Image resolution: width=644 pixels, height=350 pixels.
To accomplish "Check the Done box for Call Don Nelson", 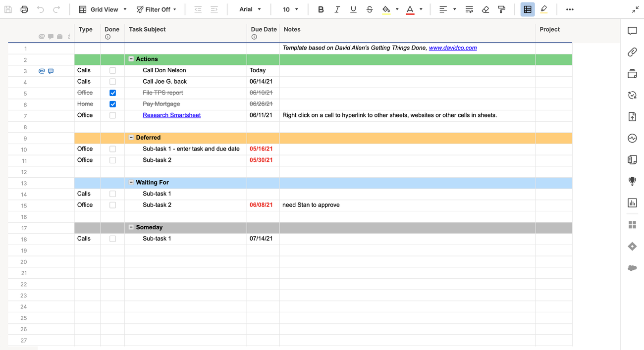I will [112, 70].
